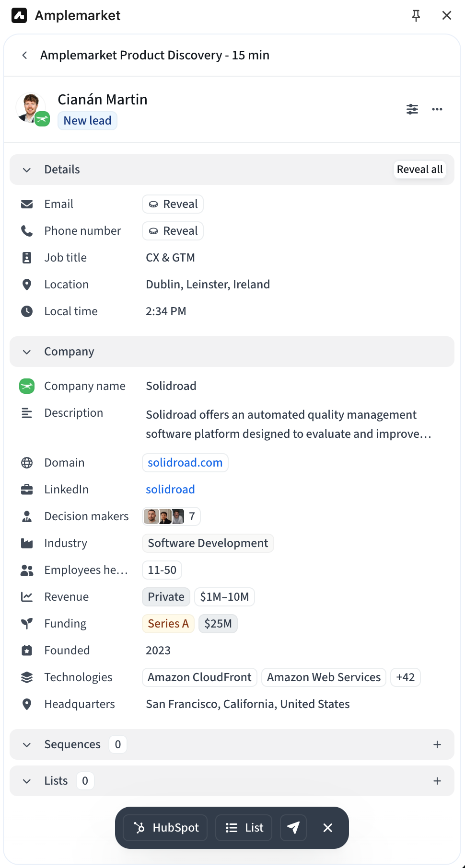Click the San Francisco headquarters text
Image resolution: width=465 pixels, height=868 pixels.
(248, 704)
